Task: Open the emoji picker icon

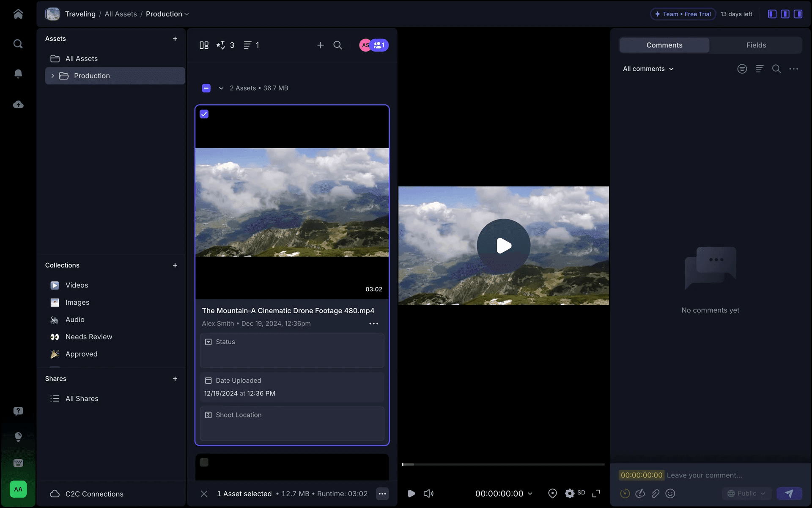Action: (670, 493)
